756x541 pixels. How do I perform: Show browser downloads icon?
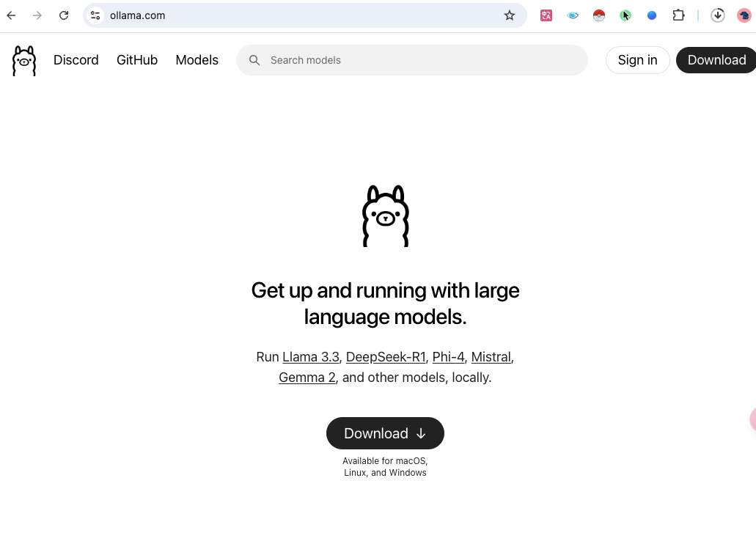pos(718,15)
